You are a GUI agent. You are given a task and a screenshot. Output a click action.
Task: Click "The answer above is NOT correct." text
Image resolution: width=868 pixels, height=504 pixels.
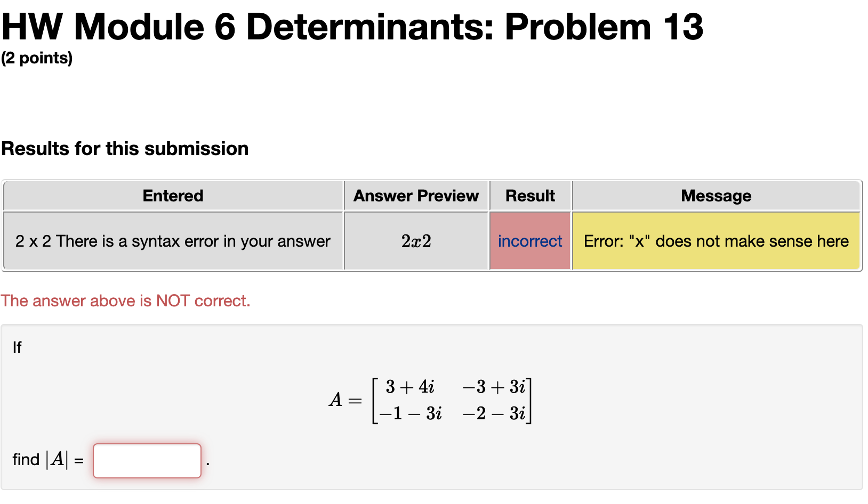(126, 300)
